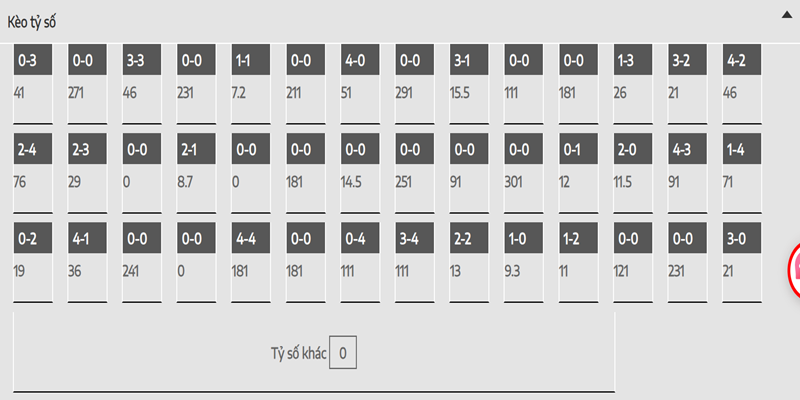Choose the 1-4 score cell
Image resolution: width=800 pixels, height=400 pixels.
click(x=742, y=173)
